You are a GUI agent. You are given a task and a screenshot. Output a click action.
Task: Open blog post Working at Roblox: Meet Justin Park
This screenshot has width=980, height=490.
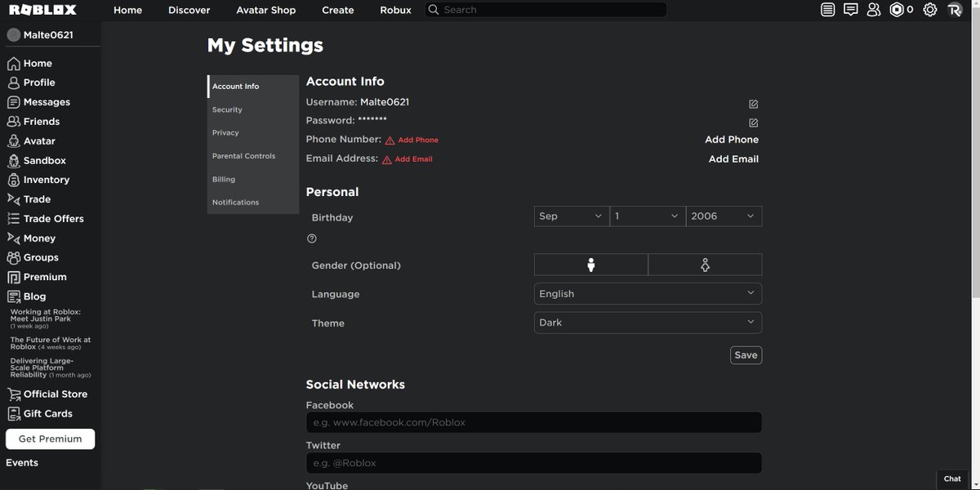pos(46,318)
